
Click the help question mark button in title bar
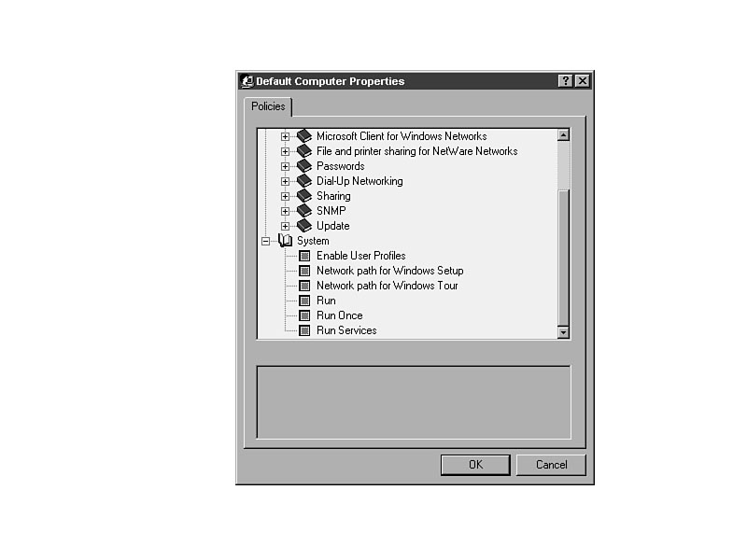(565, 81)
